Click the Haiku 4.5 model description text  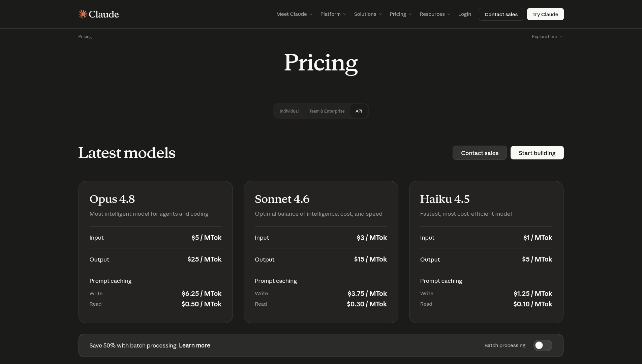pos(466,214)
